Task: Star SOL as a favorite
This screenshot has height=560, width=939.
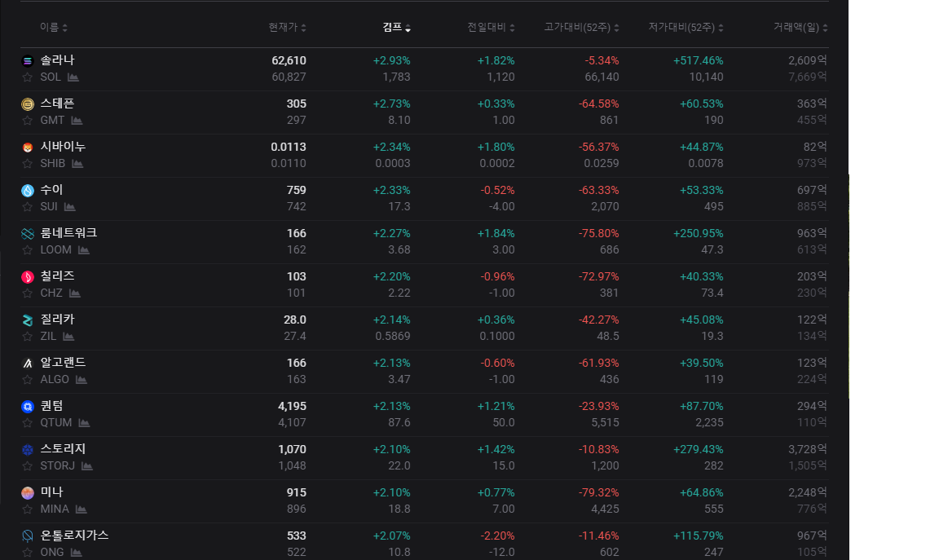Action: (x=28, y=77)
